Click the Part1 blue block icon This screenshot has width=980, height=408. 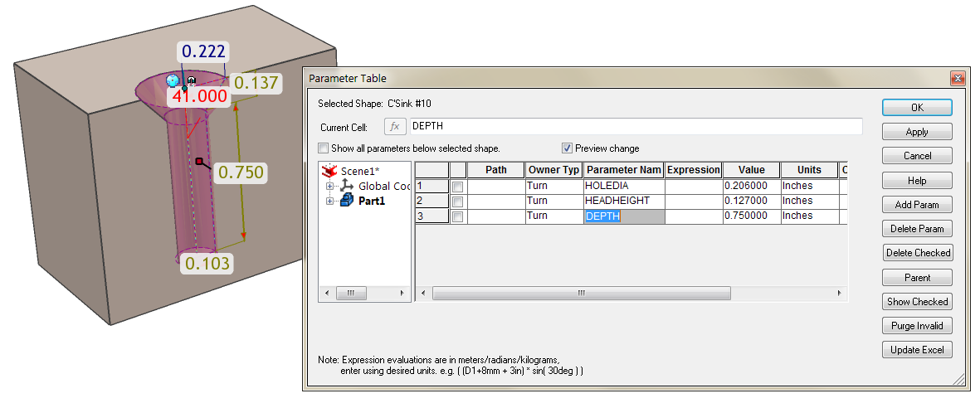coord(347,201)
